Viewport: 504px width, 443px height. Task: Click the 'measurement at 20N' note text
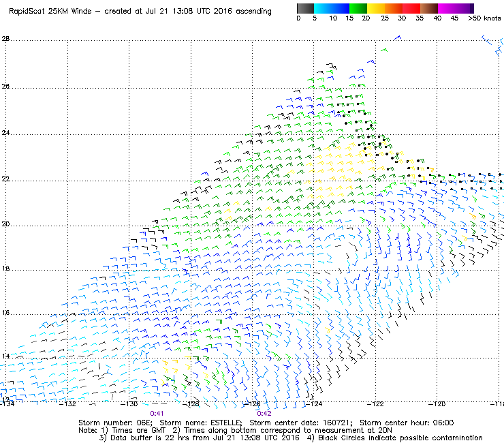tap(353, 431)
